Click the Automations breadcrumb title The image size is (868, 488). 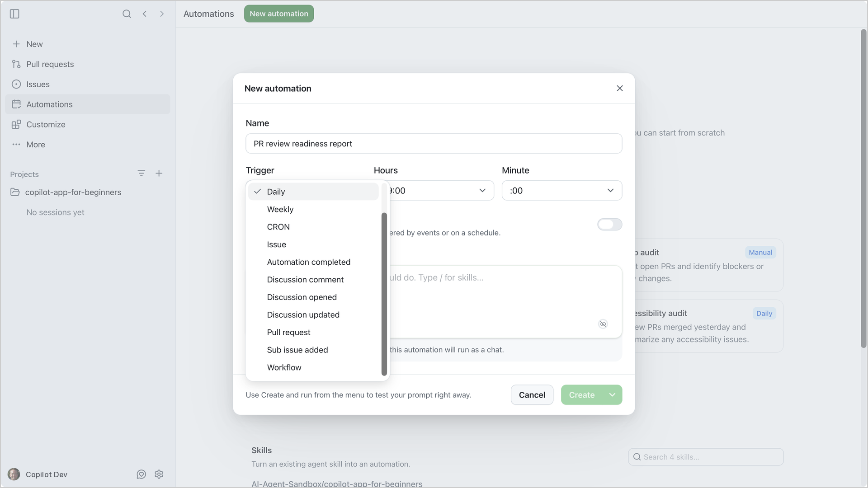209,14
